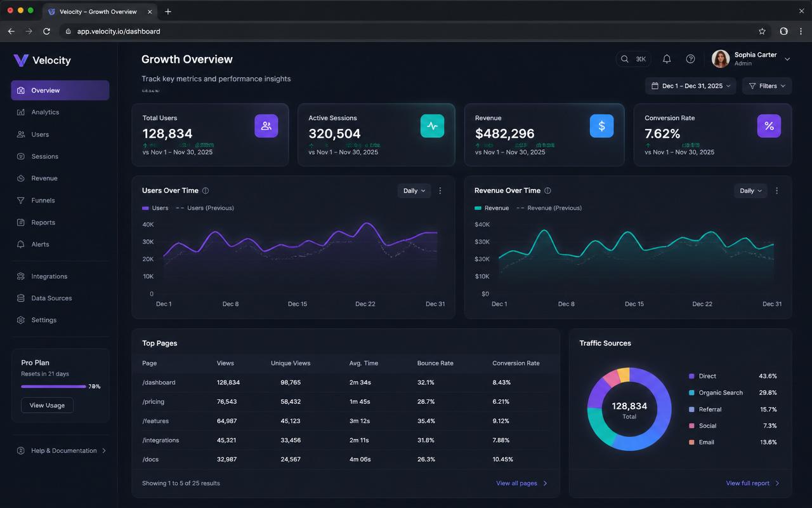
Task: Select the /dashboard page row
Action: 346,382
